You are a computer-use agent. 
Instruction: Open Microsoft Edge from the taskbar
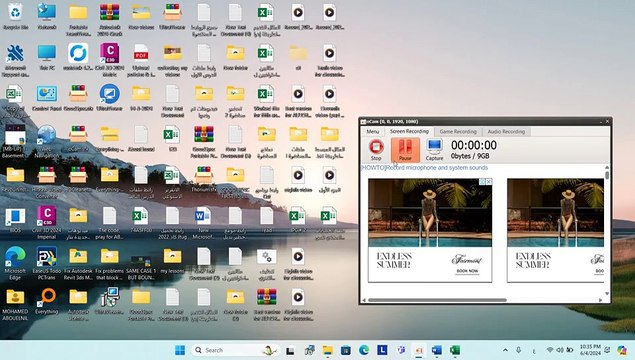click(x=364, y=350)
